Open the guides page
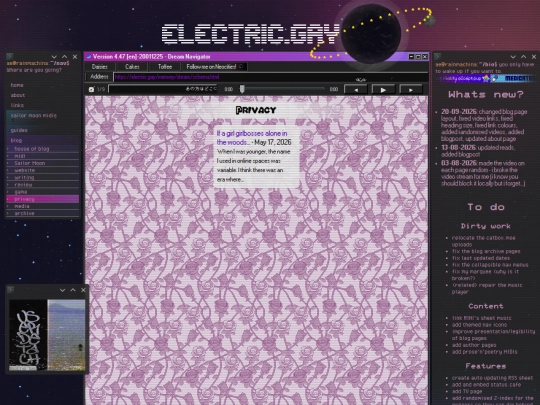This screenshot has width=540, height=405. pos(19,130)
